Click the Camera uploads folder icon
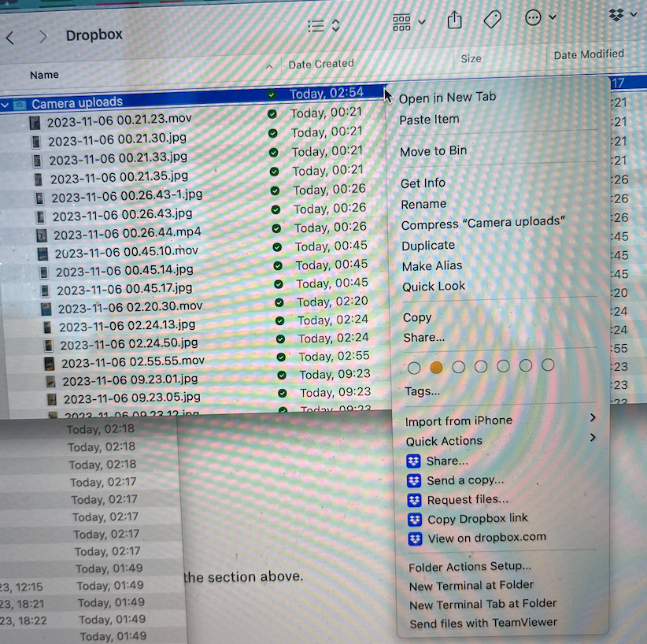The image size is (647, 644). 20,105
